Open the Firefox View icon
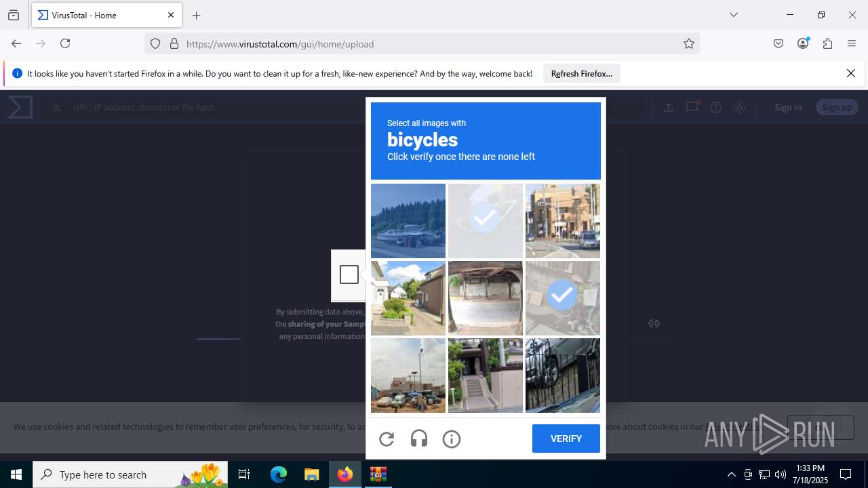Viewport: 868px width, 488px height. 14,15
